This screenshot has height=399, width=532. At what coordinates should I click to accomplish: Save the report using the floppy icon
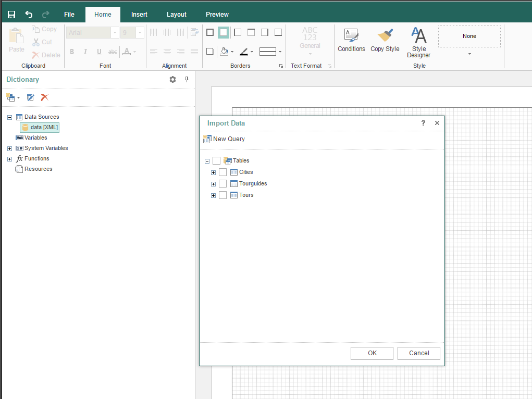point(11,14)
